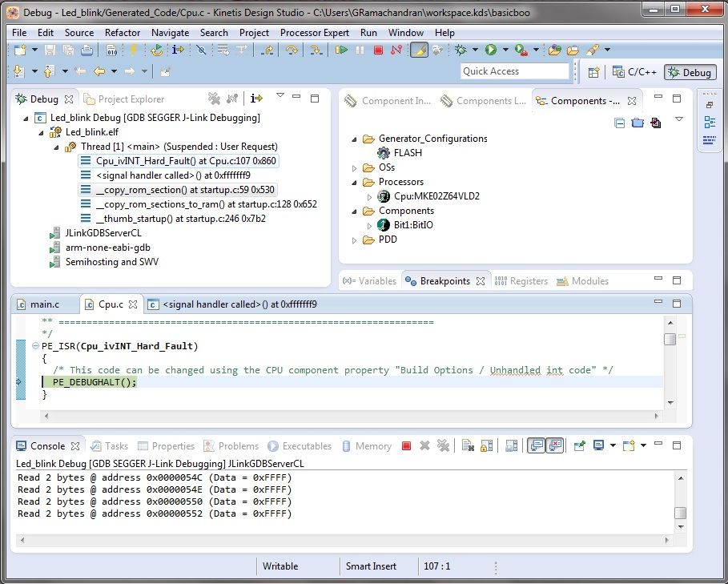Image resolution: width=728 pixels, height=584 pixels.
Task: Open Components view menu triangle
Action: coord(679,120)
